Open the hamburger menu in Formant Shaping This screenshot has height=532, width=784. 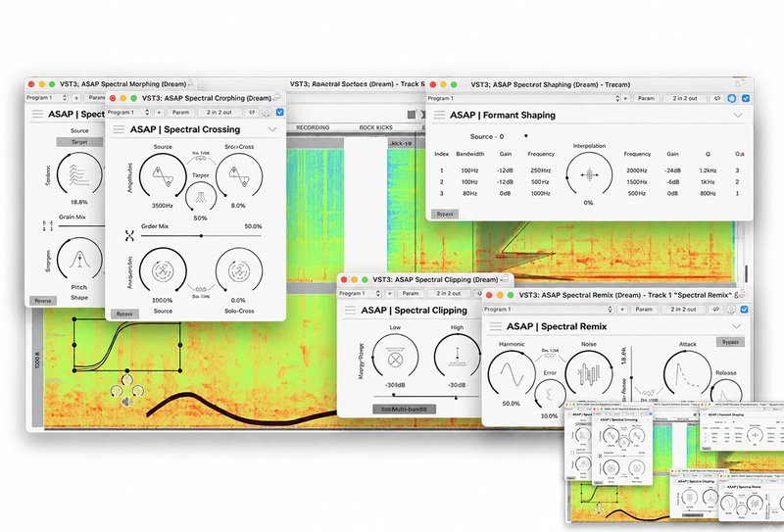pos(439,115)
